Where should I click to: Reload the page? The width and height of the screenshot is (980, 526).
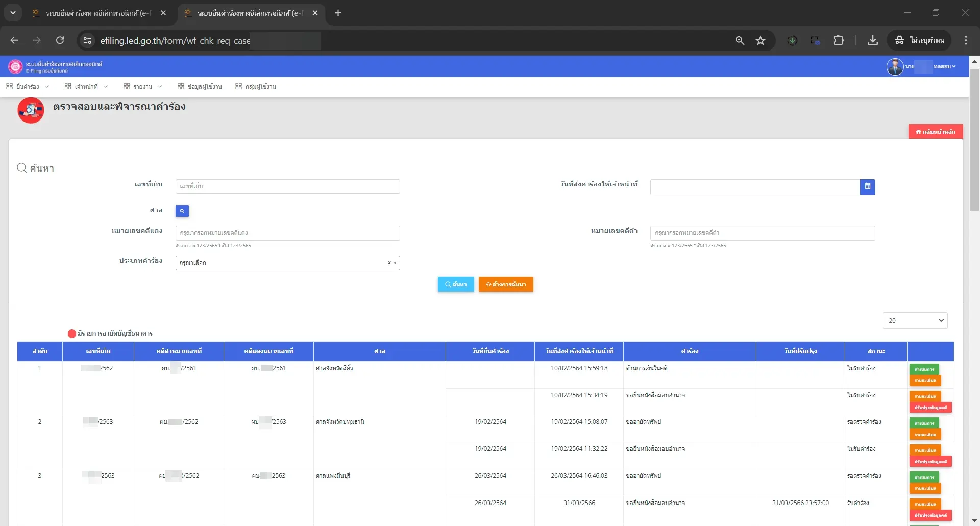tap(60, 40)
